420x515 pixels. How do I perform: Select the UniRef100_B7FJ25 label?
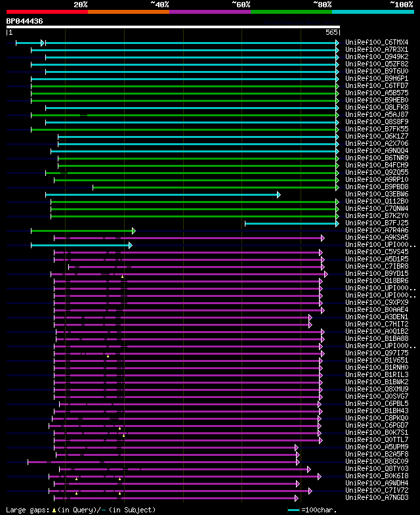(x=377, y=223)
